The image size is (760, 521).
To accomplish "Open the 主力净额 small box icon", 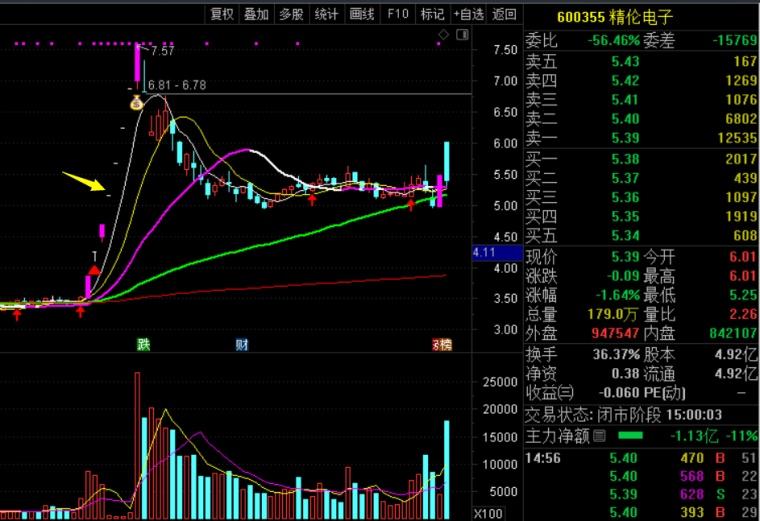I will (600, 437).
